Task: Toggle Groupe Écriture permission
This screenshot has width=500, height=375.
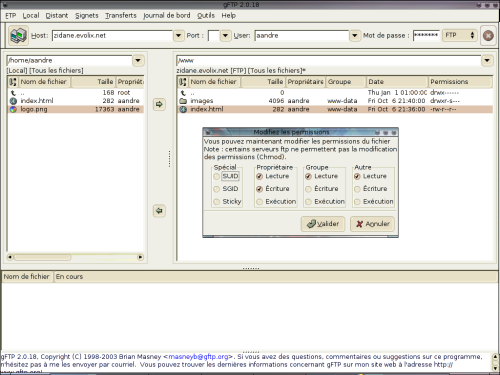Action: [x=308, y=189]
